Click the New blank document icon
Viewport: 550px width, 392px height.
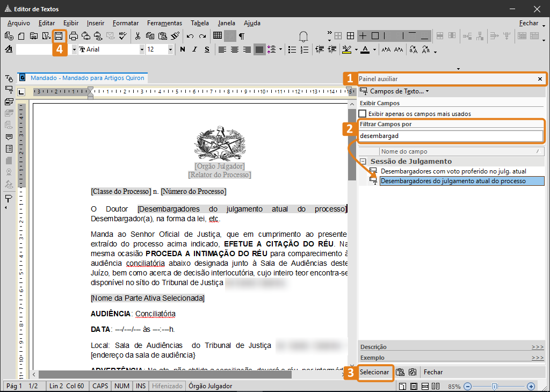tap(21, 36)
